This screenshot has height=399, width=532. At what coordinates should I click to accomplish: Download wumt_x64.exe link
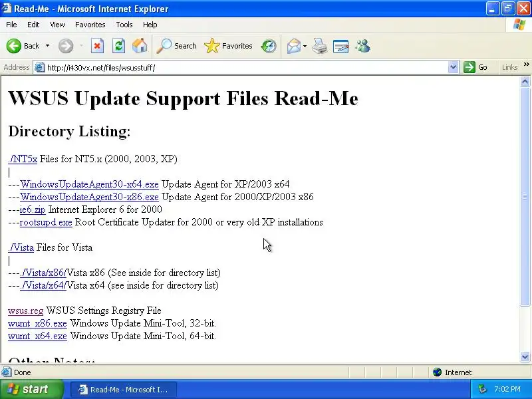coord(37,336)
